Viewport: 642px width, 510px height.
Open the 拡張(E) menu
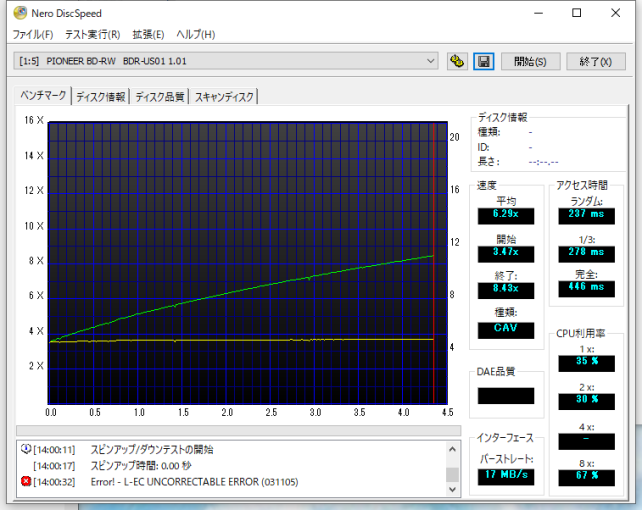coord(148,34)
